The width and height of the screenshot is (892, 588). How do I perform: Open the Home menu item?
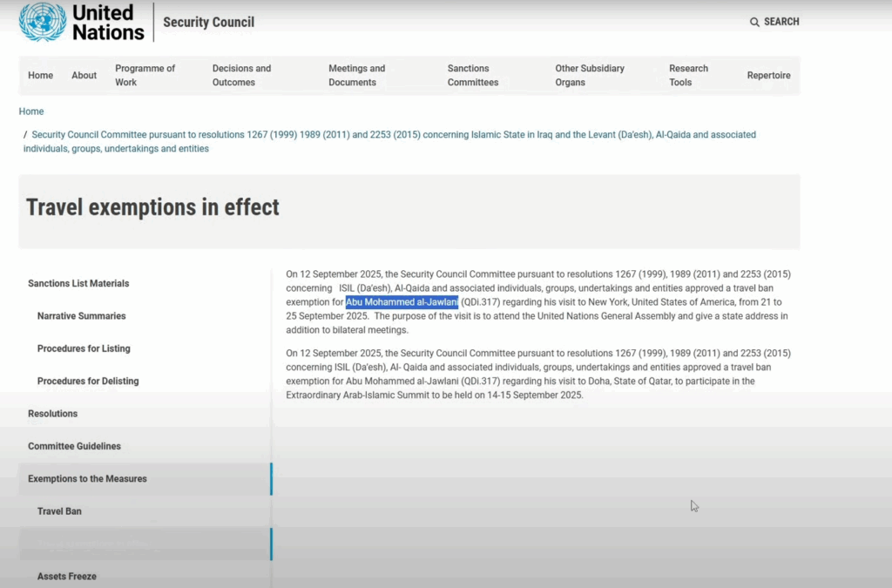point(40,76)
